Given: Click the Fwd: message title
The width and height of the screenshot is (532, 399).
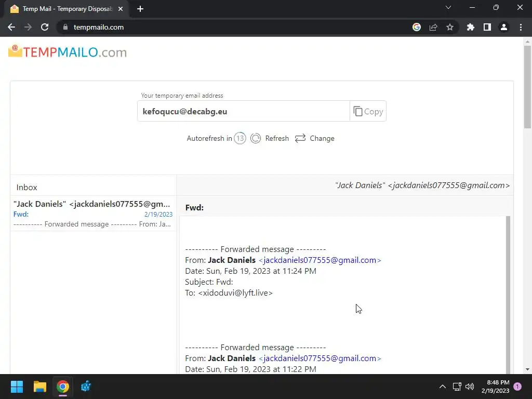Looking at the screenshot, I should point(194,208).
